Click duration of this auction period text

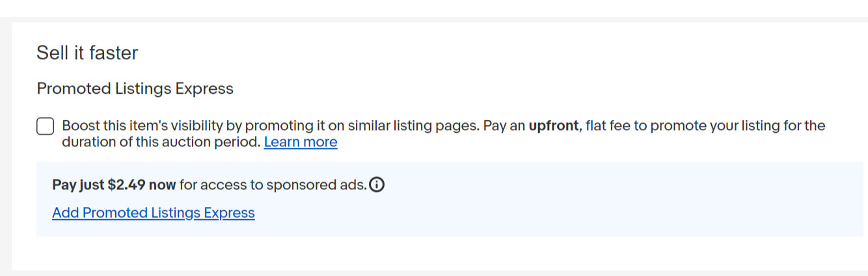[x=161, y=142]
